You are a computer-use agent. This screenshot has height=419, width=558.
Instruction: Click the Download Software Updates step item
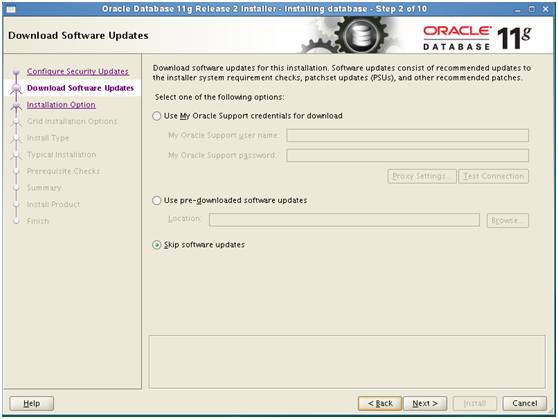pyautogui.click(x=80, y=88)
